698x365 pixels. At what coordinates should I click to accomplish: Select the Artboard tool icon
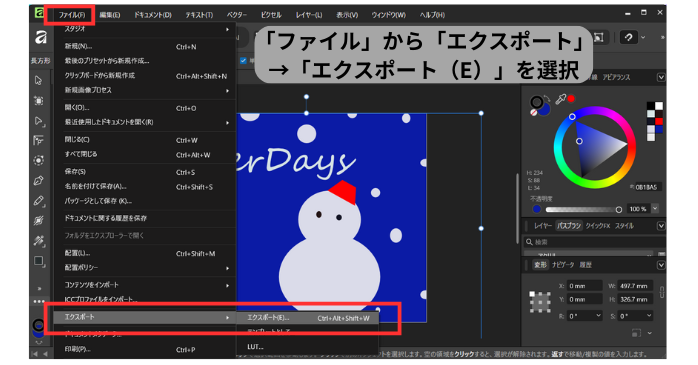click(x=39, y=101)
